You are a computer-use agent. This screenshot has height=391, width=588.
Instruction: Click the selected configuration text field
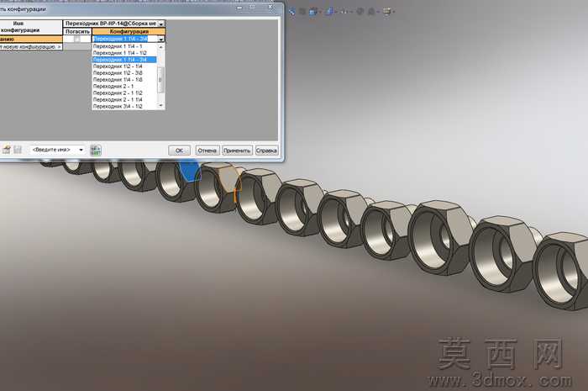pyautogui.click(x=125, y=39)
